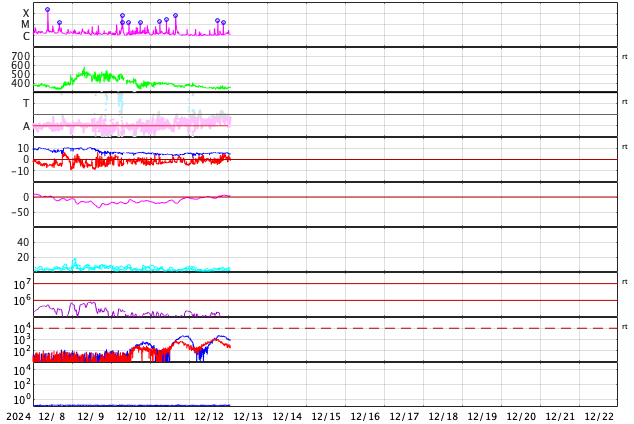Select the tallest flare marker near 12/11
Image resolution: width=634 pixels, height=424 pixels.
click(175, 16)
